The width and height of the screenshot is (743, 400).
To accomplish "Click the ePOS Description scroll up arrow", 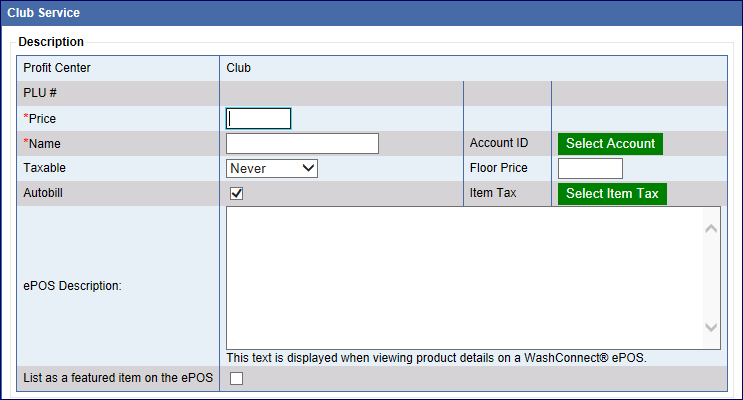I will pos(711,229).
